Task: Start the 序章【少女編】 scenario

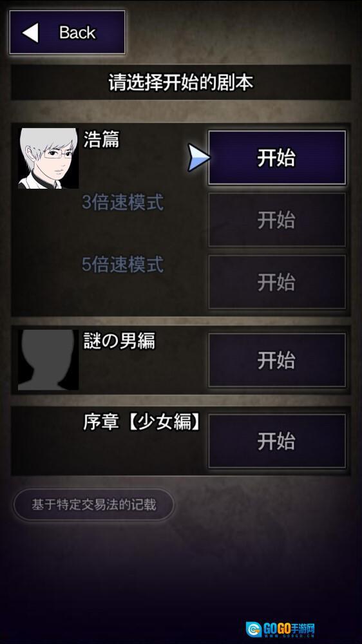Action: (277, 441)
